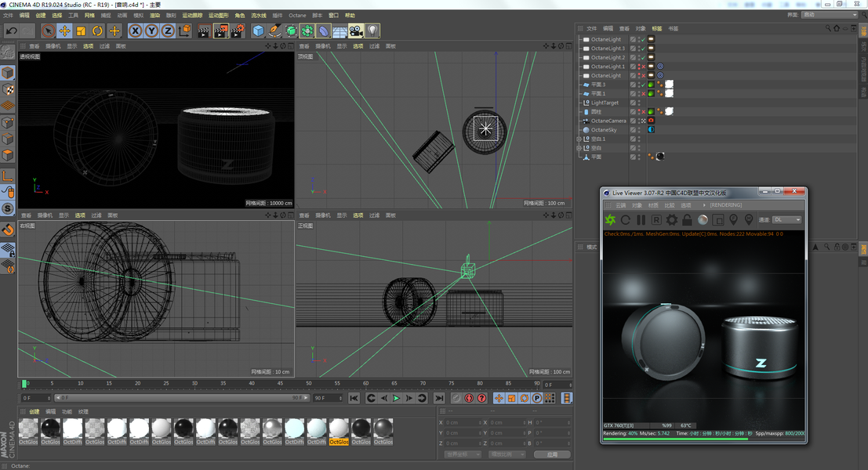This screenshot has height=470, width=868.
Task: Open 显示 menu in 顶视图 viewport
Action: [x=342, y=46]
